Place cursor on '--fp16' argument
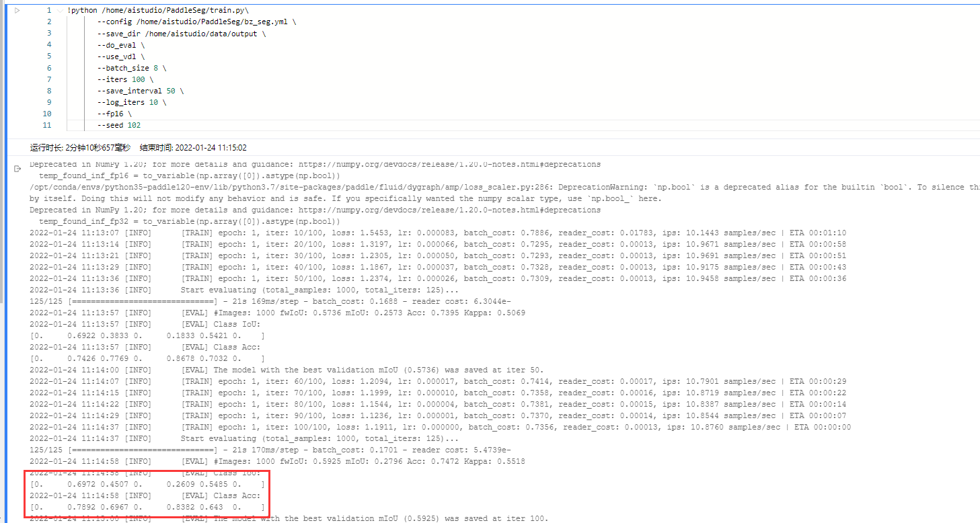The height and width of the screenshot is (523, 980). [114, 114]
